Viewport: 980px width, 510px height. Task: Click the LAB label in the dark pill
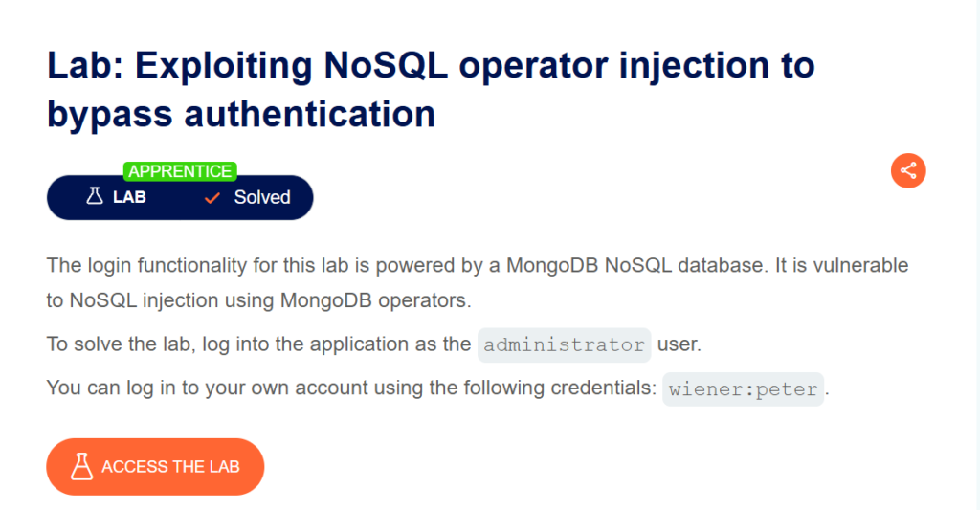[129, 198]
